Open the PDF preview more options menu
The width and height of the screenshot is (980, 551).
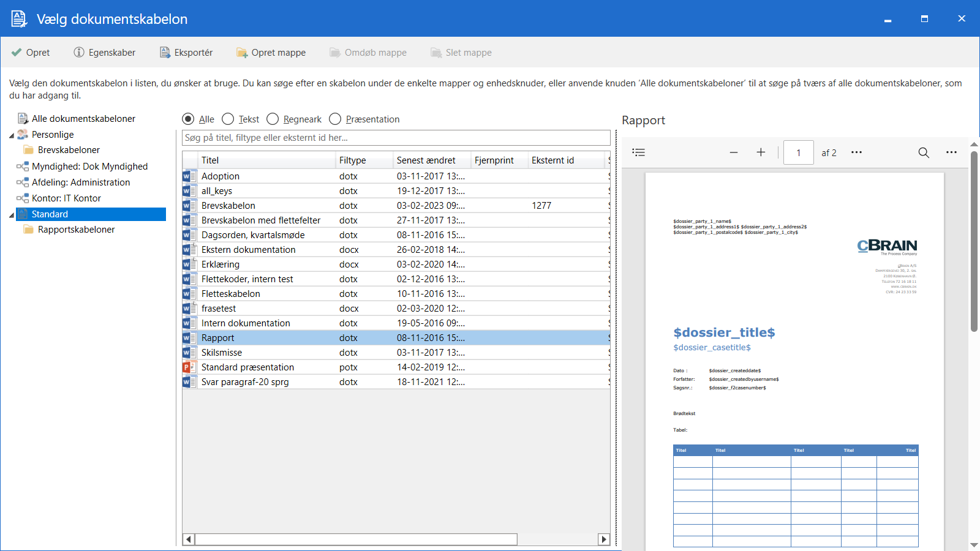[951, 152]
